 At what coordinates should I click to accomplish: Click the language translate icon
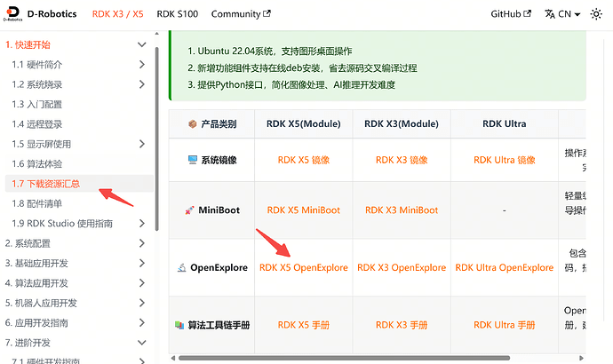(x=550, y=14)
